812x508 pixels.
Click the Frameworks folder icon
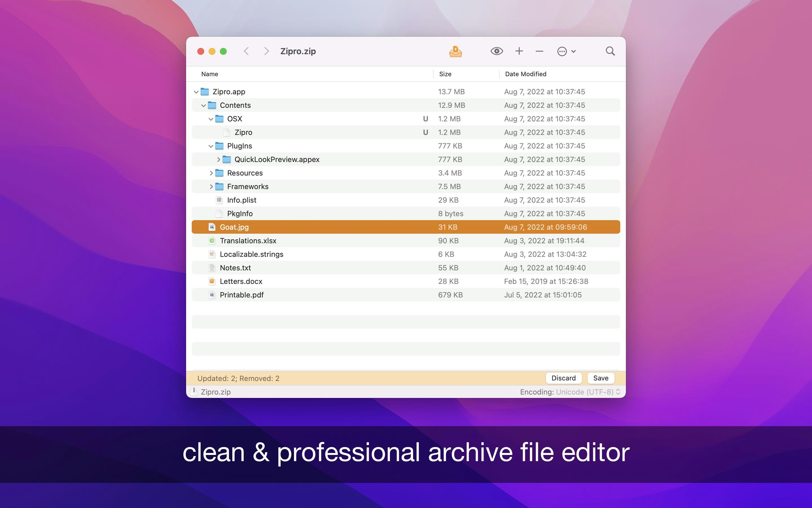219,187
